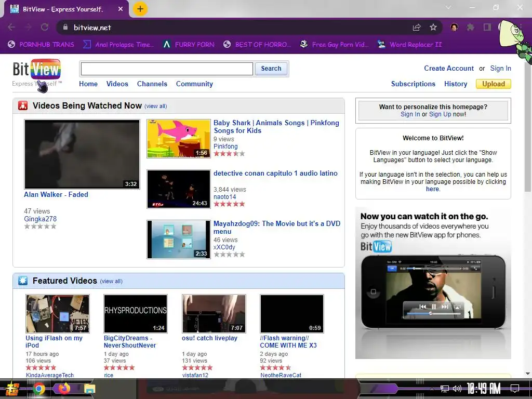
Task: Open Chrome from the taskbar
Action: (39, 389)
